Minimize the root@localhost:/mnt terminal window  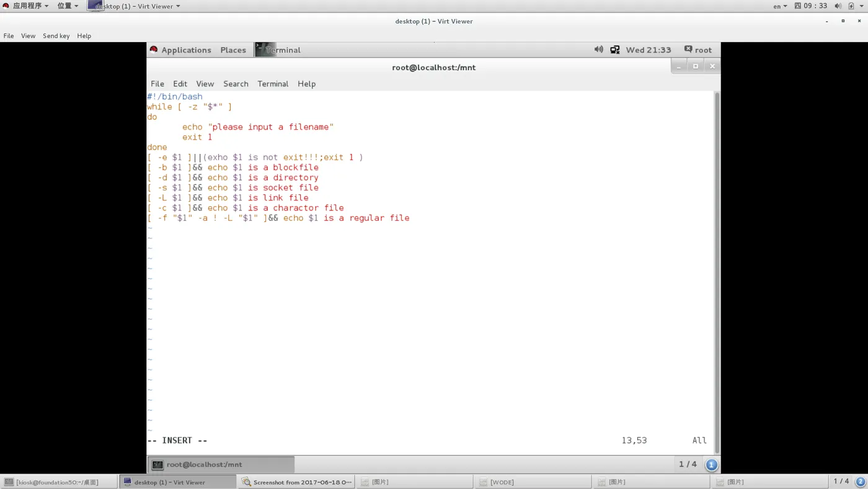coord(679,66)
